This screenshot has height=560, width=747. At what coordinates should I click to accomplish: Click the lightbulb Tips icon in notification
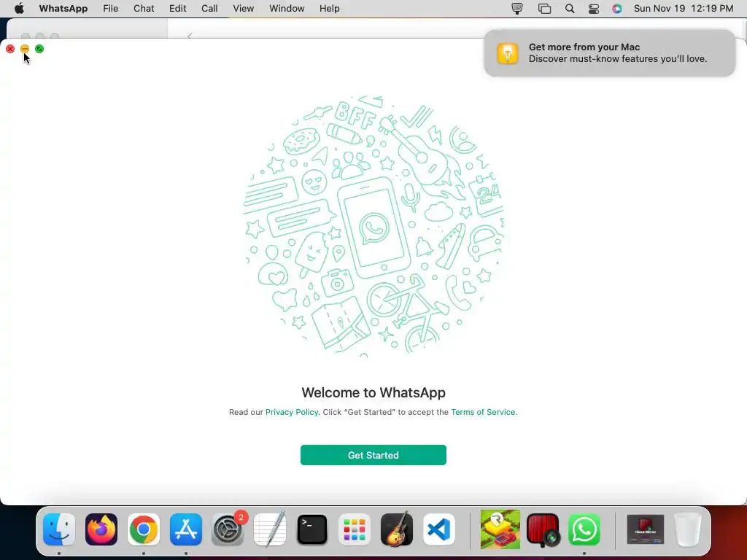coord(508,52)
